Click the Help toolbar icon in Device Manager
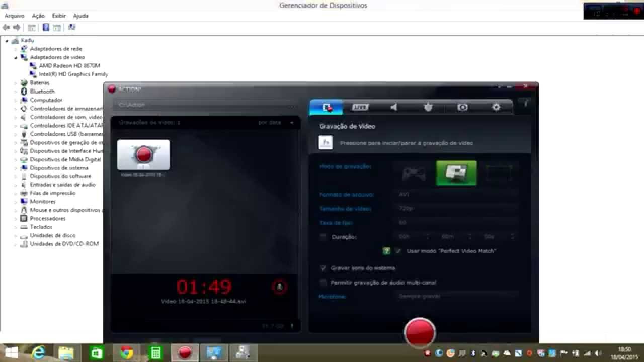 [46, 28]
